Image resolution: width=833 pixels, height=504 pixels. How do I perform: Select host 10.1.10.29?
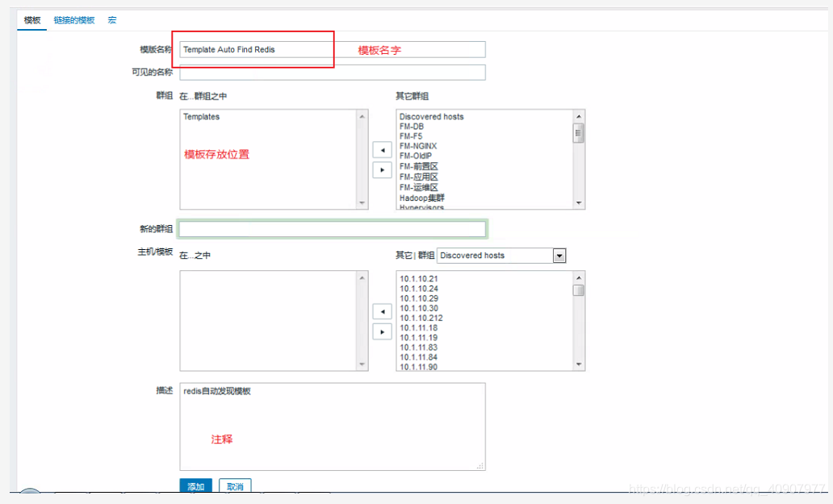click(x=419, y=298)
